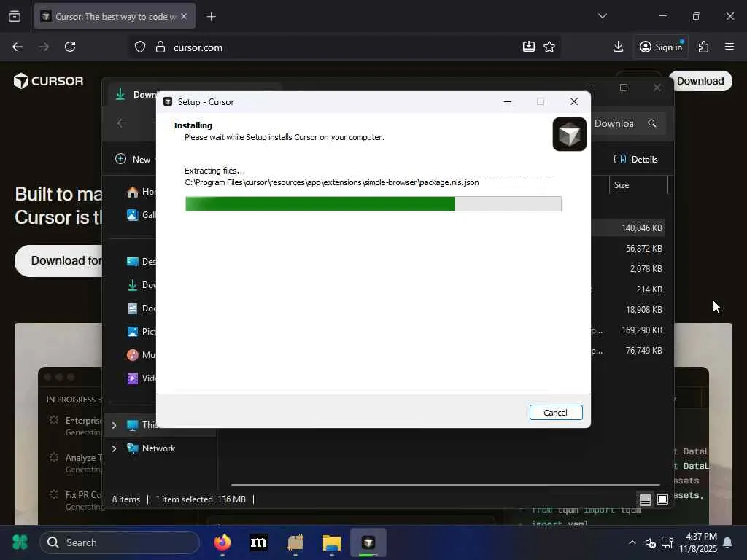This screenshot has height=560, width=747.
Task: Close the Cursor browser tab
Action: (x=184, y=16)
